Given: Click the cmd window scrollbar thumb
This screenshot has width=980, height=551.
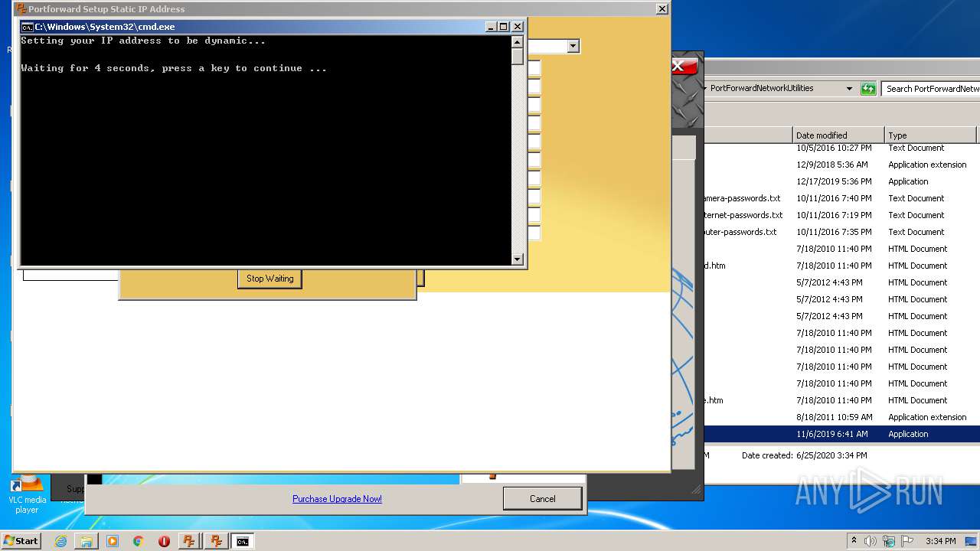Looking at the screenshot, I should click(x=518, y=56).
